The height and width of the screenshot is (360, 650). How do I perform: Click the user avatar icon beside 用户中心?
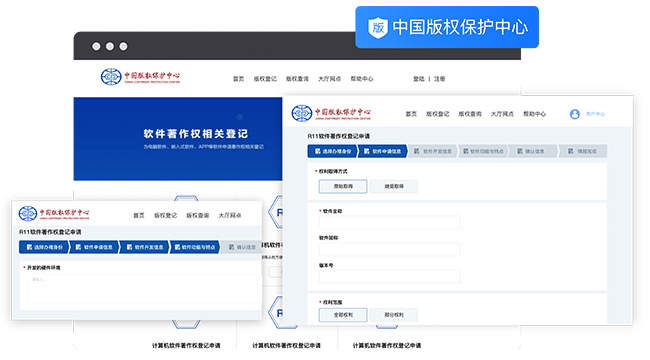point(575,114)
